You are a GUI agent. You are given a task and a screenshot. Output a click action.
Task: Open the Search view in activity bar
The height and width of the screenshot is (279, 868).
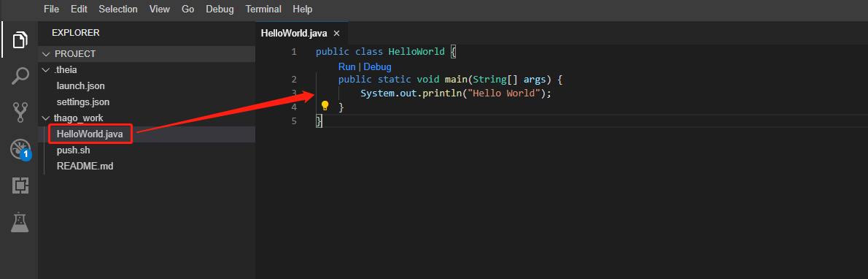20,76
